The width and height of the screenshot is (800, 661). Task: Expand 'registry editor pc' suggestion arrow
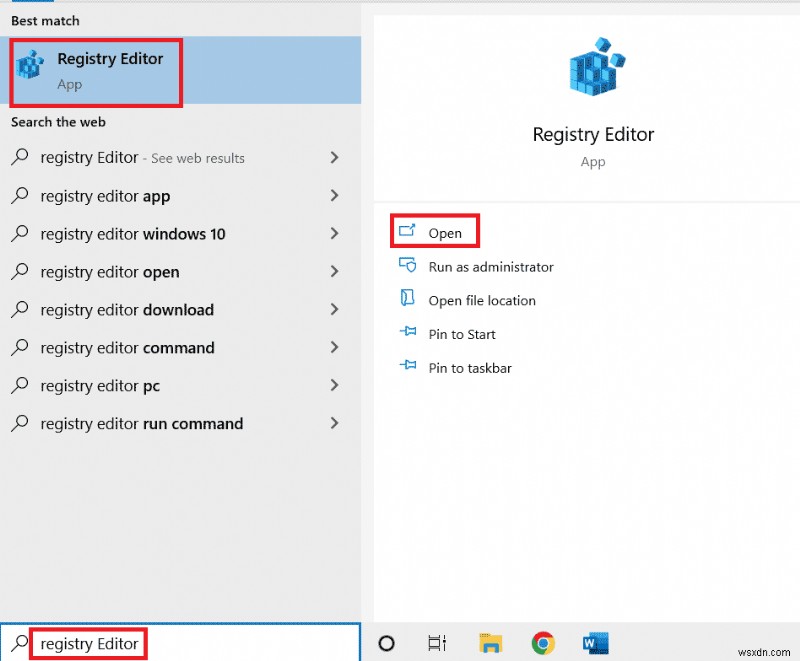(x=334, y=385)
